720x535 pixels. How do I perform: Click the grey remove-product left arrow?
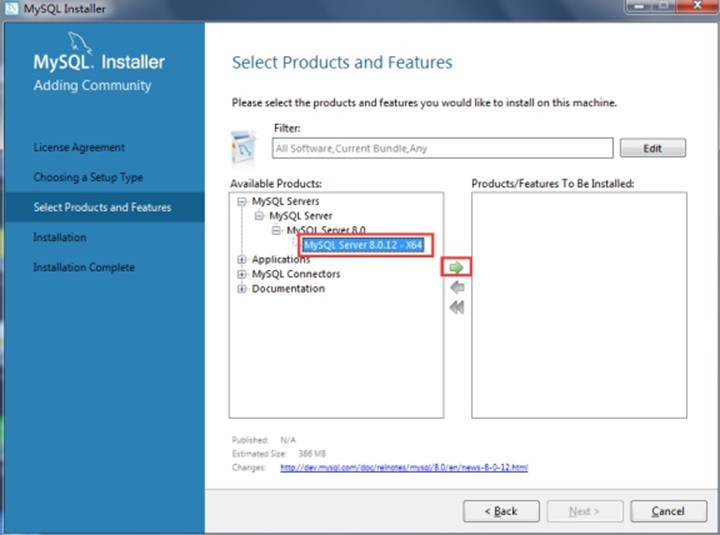457,288
